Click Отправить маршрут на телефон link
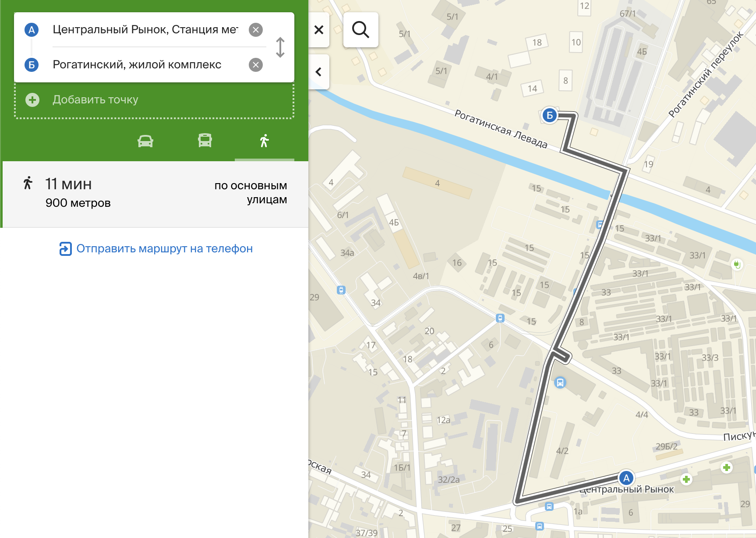Viewport: 756px width, 538px height. [x=156, y=249]
